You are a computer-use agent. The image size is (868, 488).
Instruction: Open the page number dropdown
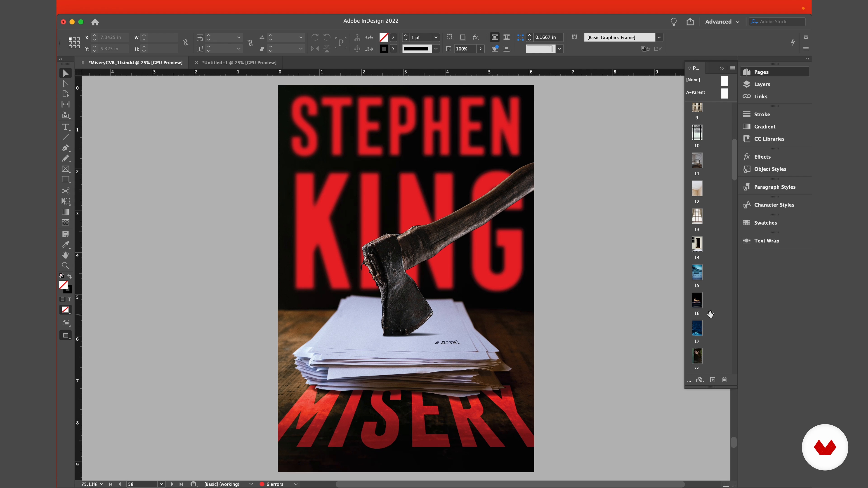click(x=161, y=484)
